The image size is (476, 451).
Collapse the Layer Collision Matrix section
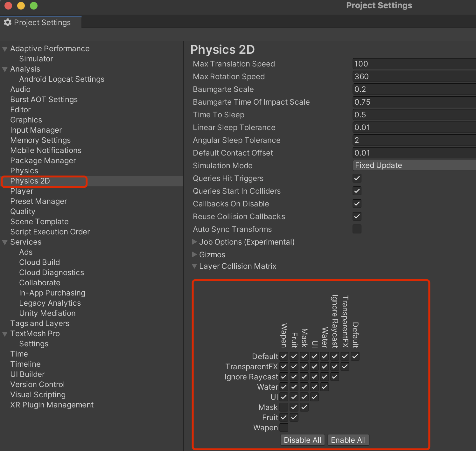[x=194, y=266]
